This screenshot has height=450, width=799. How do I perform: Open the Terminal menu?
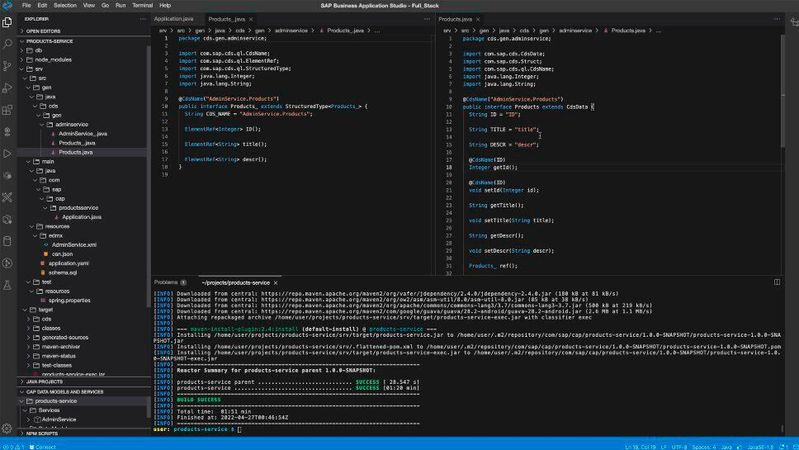142,5
